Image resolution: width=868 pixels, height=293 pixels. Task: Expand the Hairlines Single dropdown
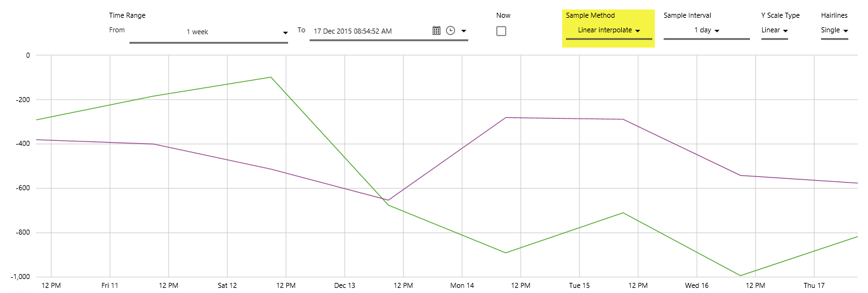(x=834, y=30)
